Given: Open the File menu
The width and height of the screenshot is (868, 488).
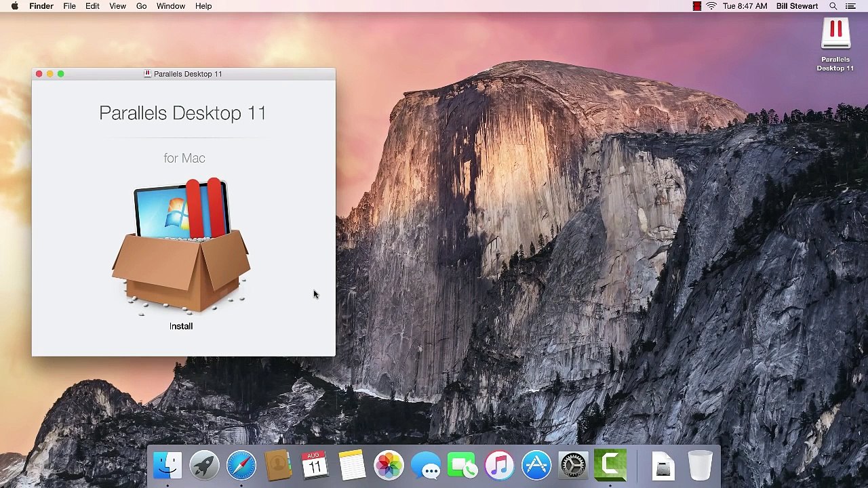Looking at the screenshot, I should [x=69, y=6].
